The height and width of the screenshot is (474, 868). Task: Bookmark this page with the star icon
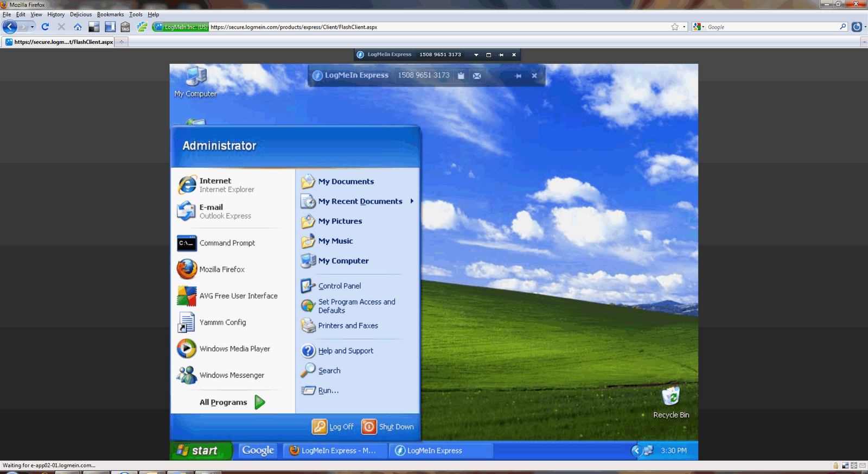675,27
